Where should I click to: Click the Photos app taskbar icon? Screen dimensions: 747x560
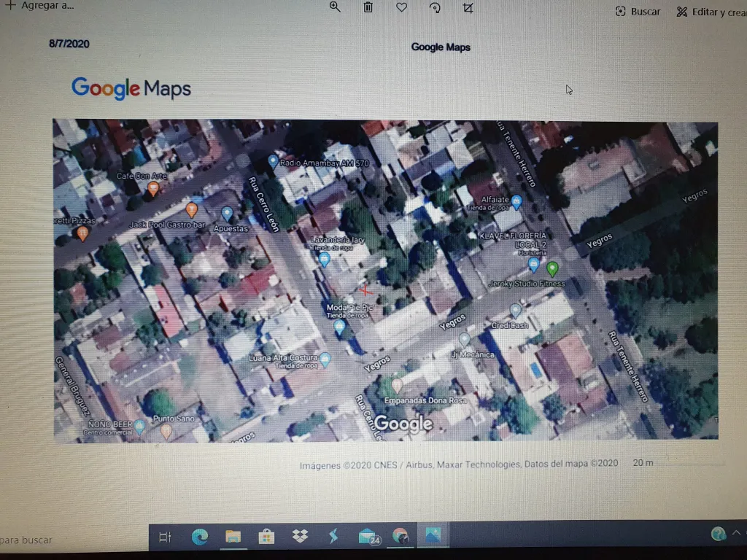click(x=433, y=535)
